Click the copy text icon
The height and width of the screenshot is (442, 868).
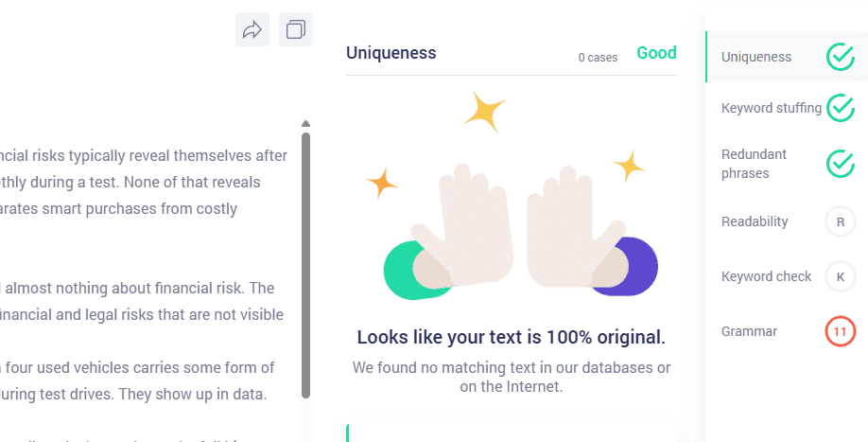tap(296, 29)
